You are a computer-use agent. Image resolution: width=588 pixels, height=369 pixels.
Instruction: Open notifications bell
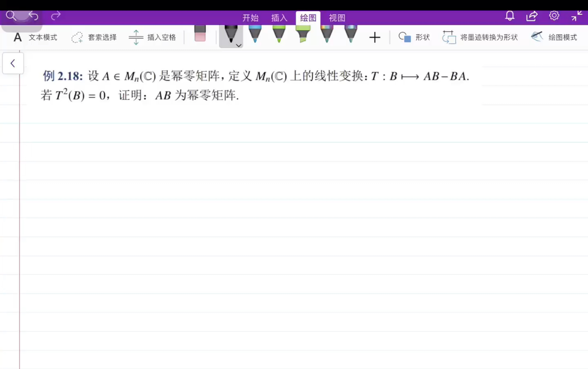510,16
